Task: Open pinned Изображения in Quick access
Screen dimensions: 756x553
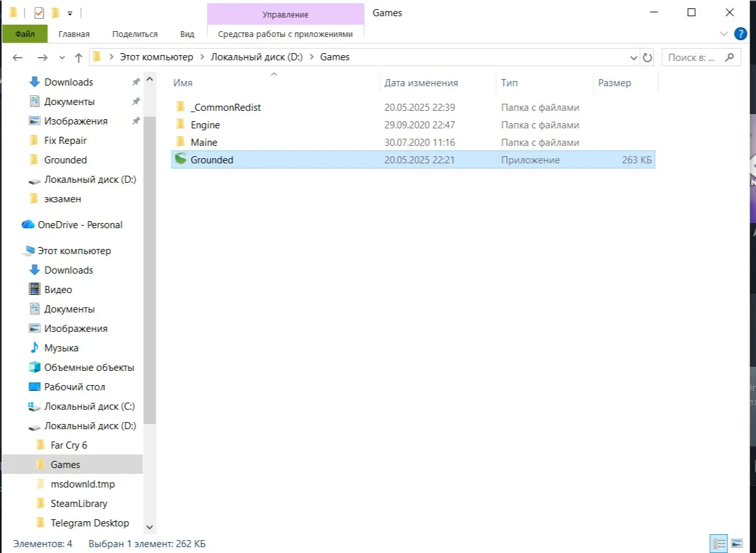Action: [76, 121]
